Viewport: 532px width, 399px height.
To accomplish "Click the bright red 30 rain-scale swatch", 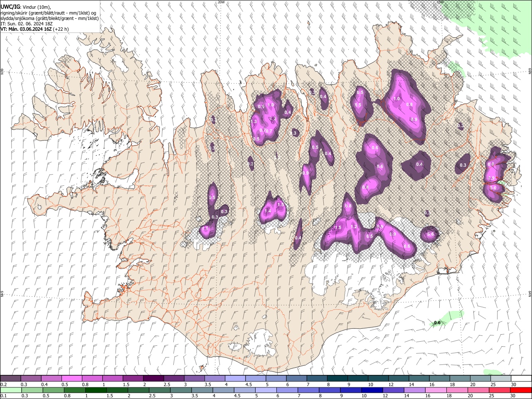I will pos(520,390).
